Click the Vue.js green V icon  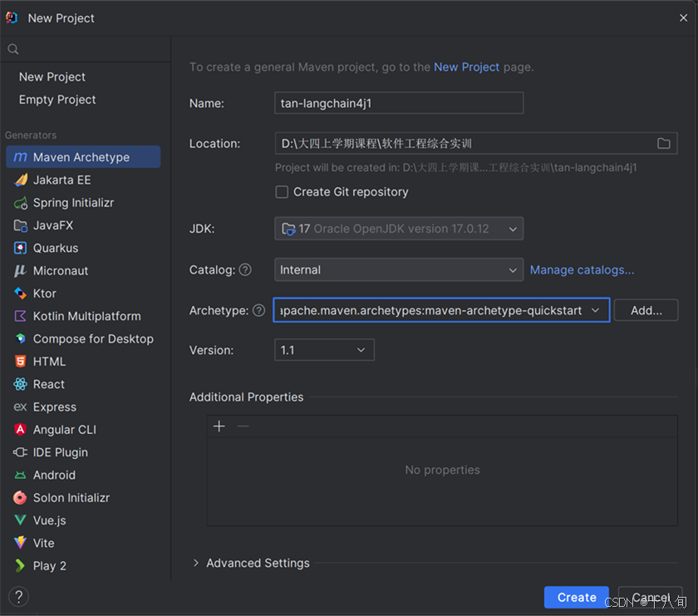click(x=21, y=520)
